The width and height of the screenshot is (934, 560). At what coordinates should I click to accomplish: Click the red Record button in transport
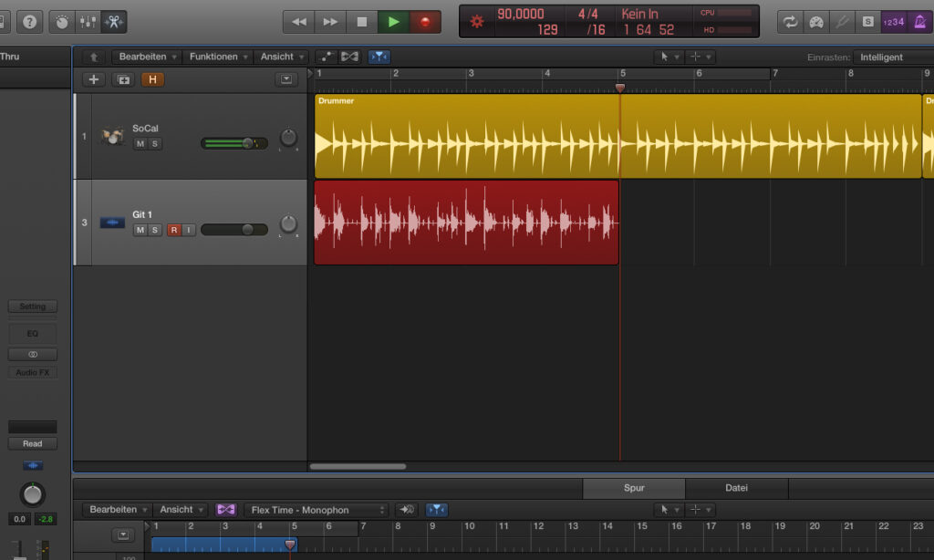tap(425, 21)
